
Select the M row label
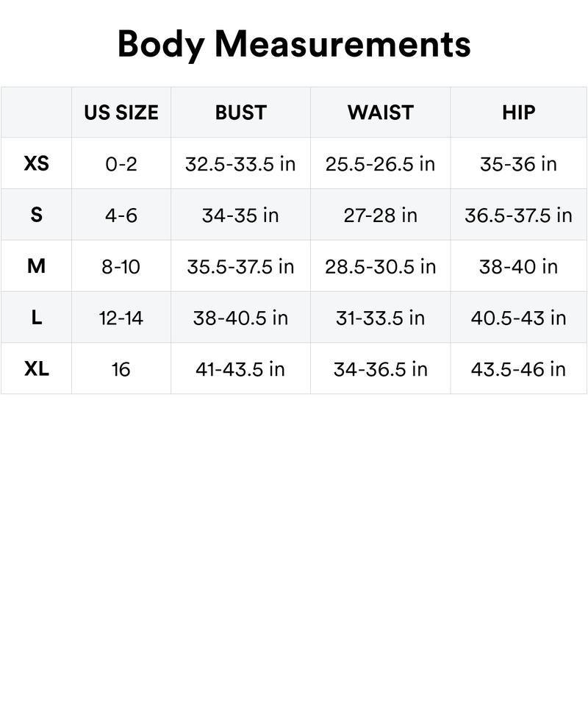point(36,266)
